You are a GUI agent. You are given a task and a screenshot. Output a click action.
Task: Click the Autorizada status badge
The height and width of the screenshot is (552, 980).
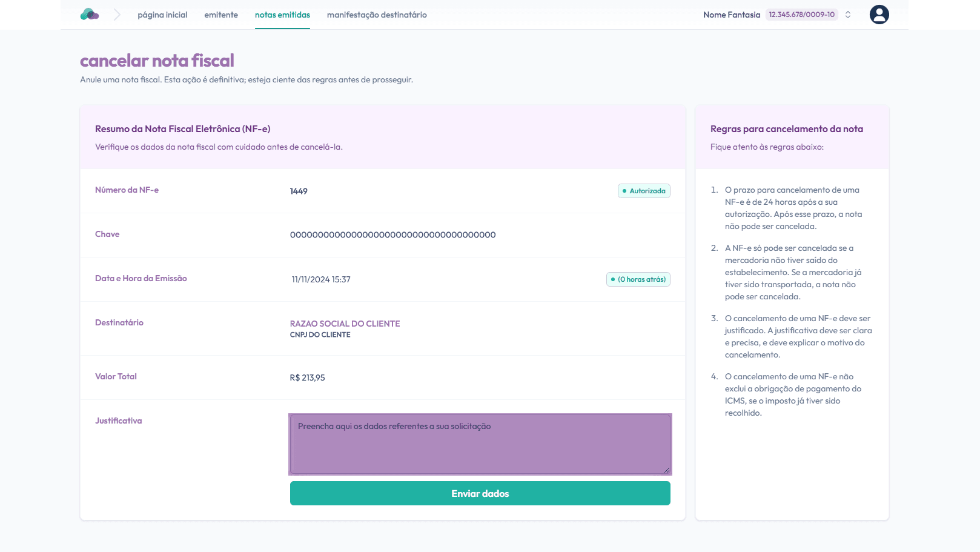click(644, 191)
